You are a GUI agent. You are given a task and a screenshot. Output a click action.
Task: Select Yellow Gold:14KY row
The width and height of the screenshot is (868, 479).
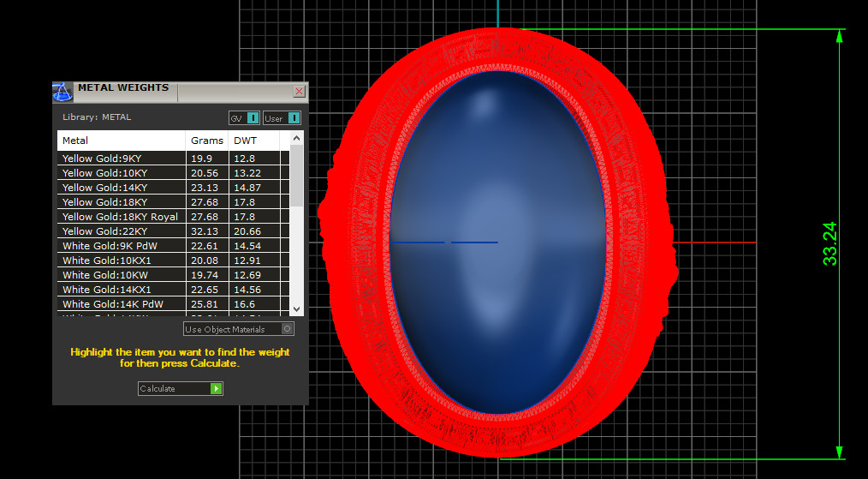point(121,188)
